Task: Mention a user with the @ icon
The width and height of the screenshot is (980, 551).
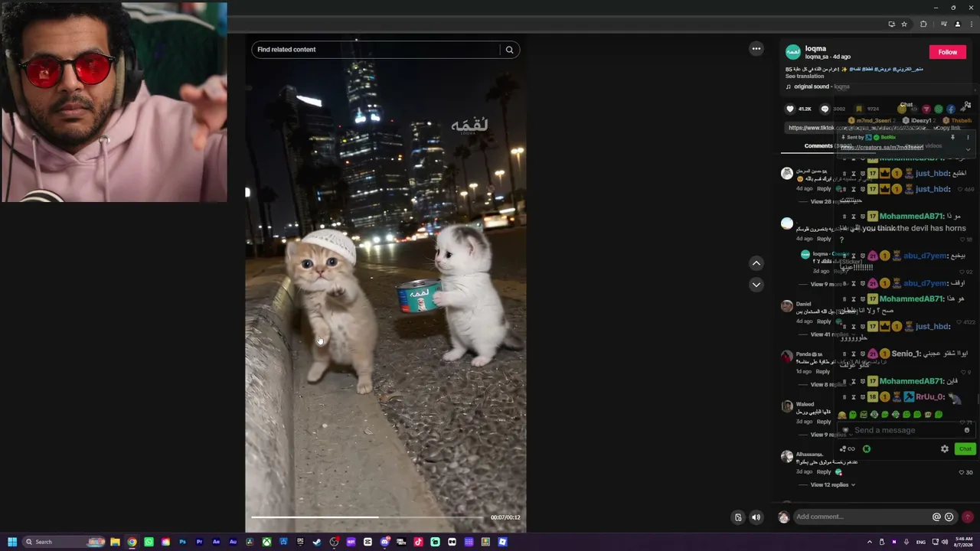Action: [x=936, y=517]
